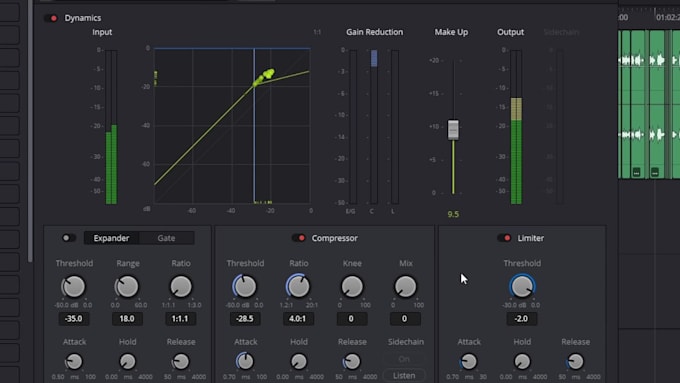Screen dimensions: 680x383
Task: Click the green audio clip in timeline
Action: 649,104
